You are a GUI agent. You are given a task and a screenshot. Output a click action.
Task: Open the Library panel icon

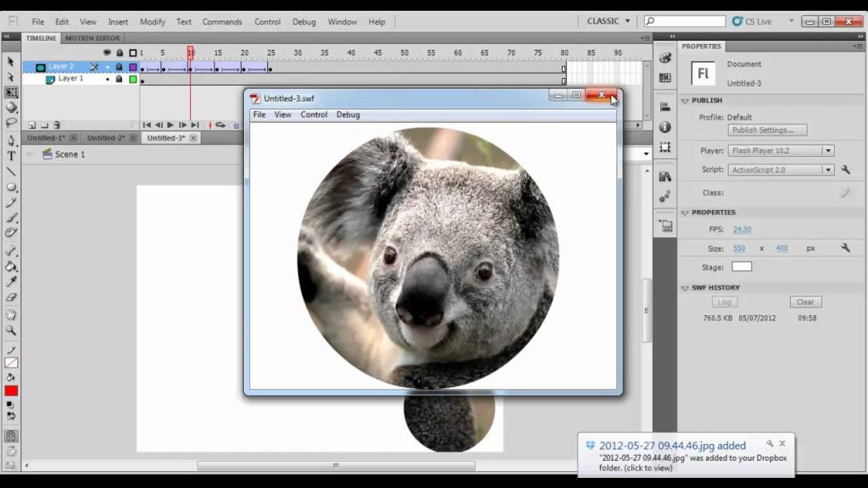665,176
